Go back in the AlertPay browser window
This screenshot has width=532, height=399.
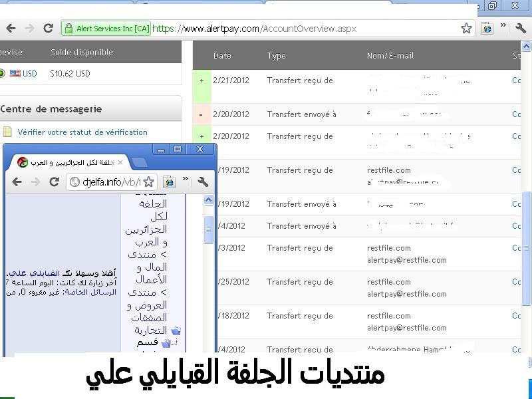pos(11,29)
